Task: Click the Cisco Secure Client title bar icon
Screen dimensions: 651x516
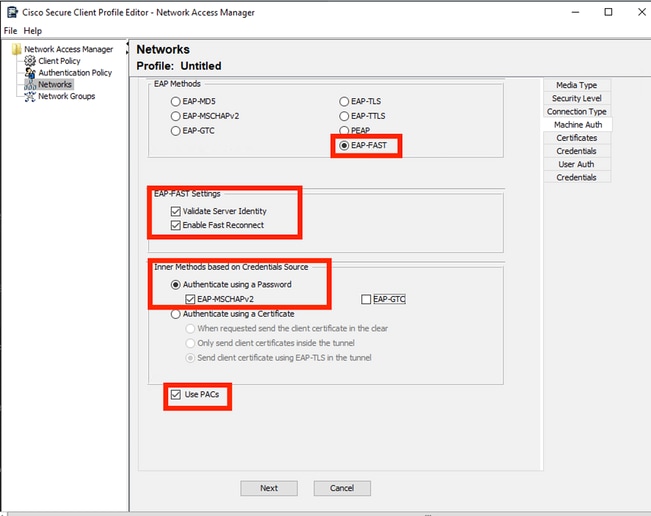Action: 12,12
